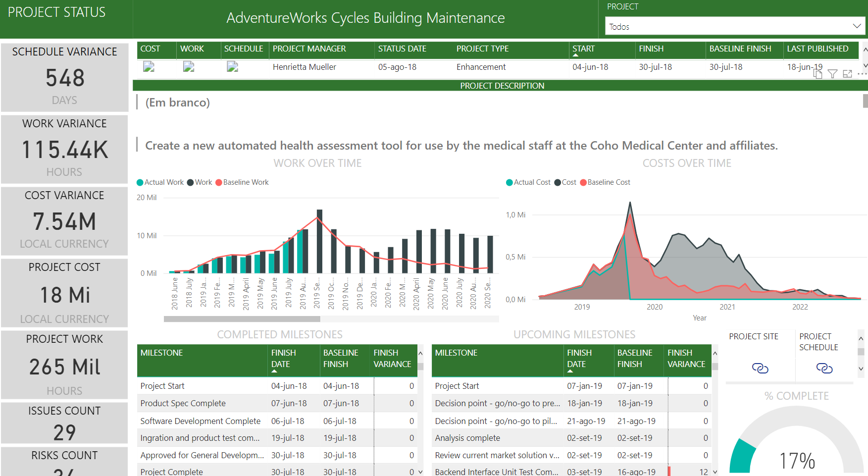Image resolution: width=868 pixels, height=476 pixels.
Task: Click the sort arrow under Completed Milestones FINISH DATE
Action: tap(274, 371)
